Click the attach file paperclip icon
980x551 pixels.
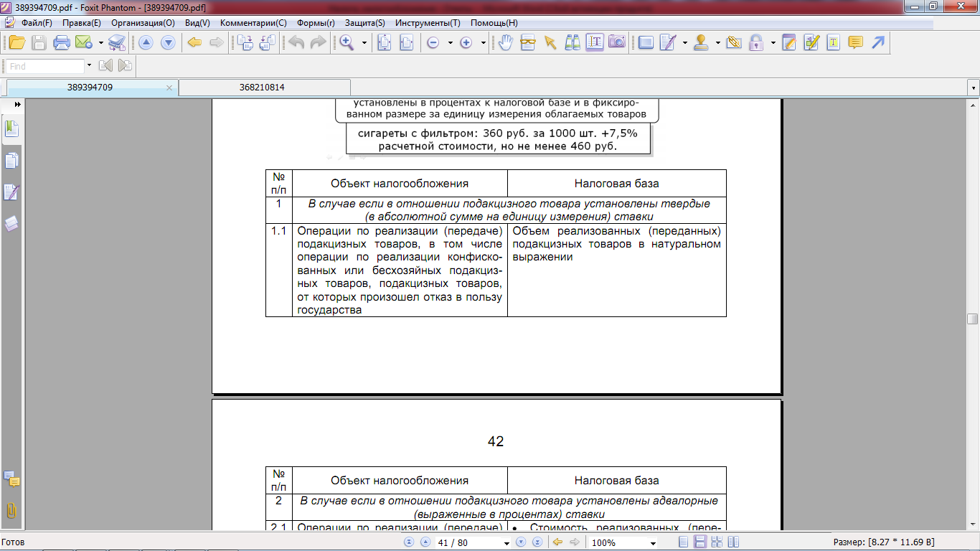(x=734, y=42)
